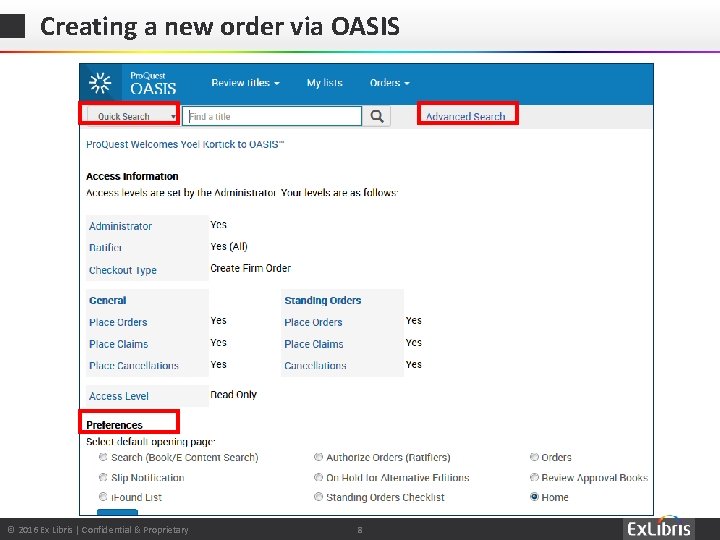Click the Access Information heading
The image size is (720, 540).
[132, 176]
